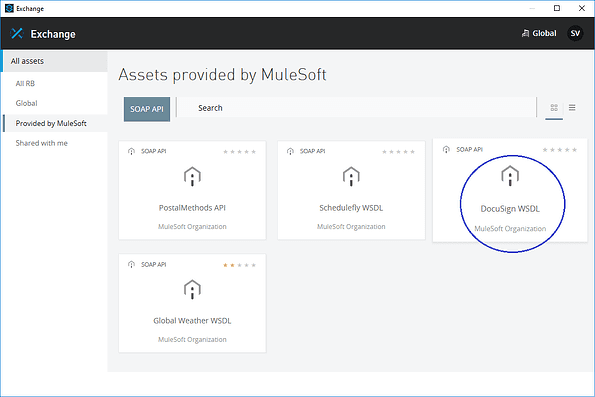The height and width of the screenshot is (397, 595).
Task: Click the Exchange logo icon in header
Action: 17,33
